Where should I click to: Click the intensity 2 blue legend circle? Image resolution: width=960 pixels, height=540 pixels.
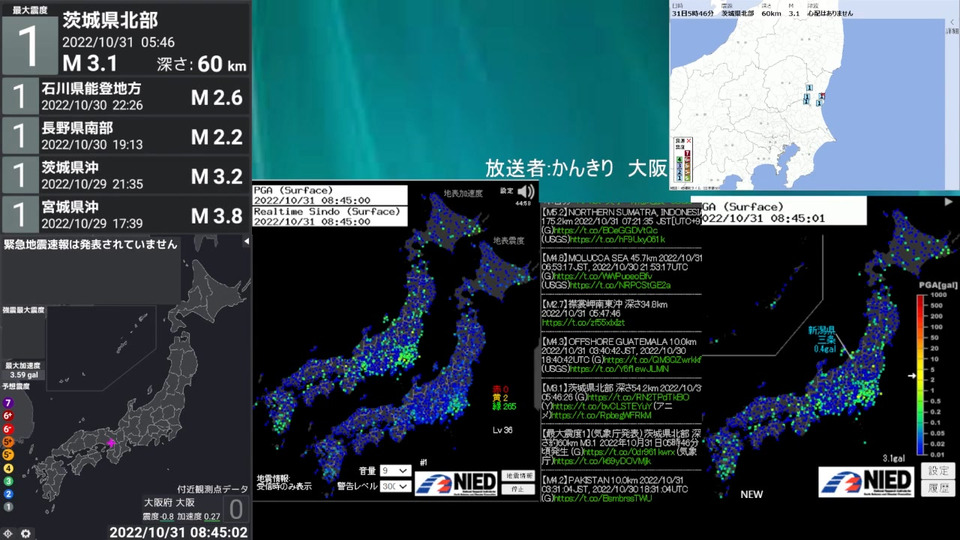[8, 494]
